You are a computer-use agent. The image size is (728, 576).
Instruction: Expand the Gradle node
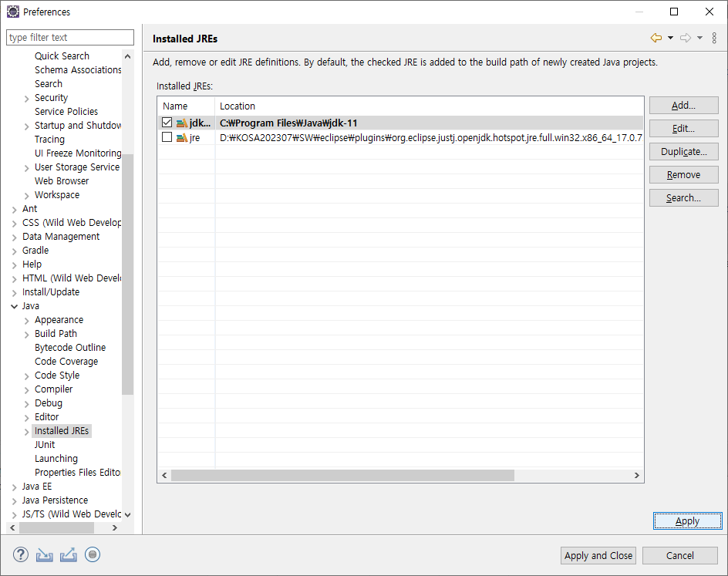tap(15, 251)
